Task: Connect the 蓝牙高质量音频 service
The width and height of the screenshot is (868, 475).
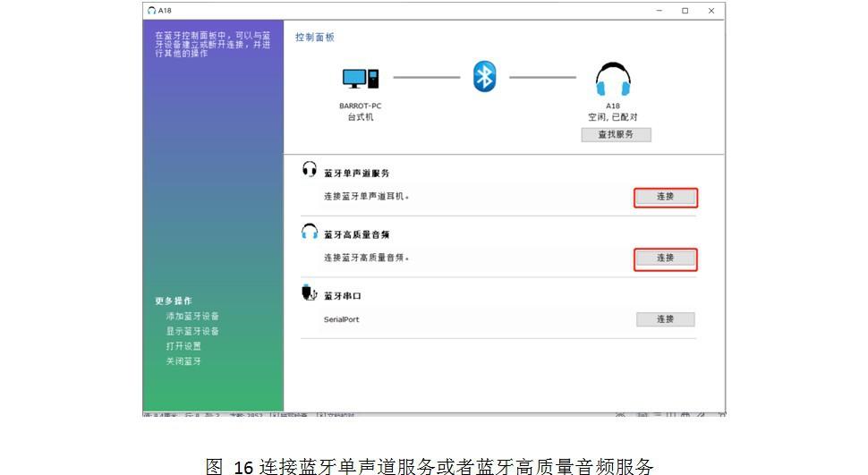Action: coord(665,259)
